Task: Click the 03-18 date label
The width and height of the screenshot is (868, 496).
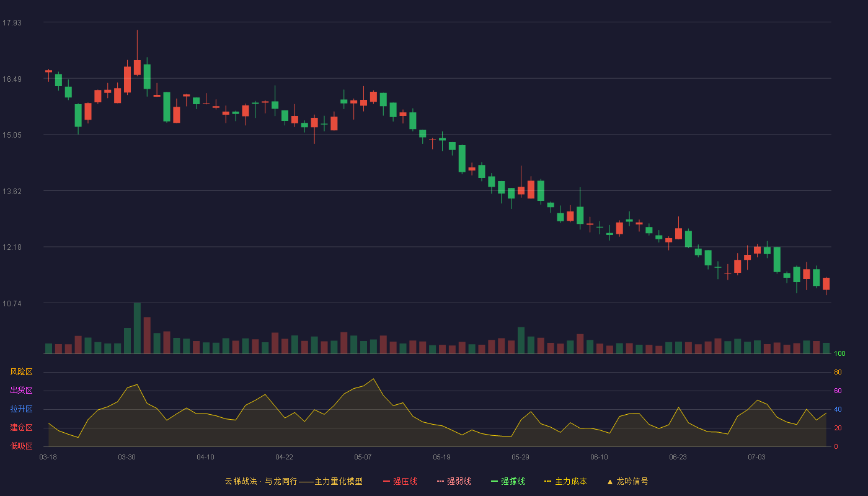Action: (x=48, y=457)
